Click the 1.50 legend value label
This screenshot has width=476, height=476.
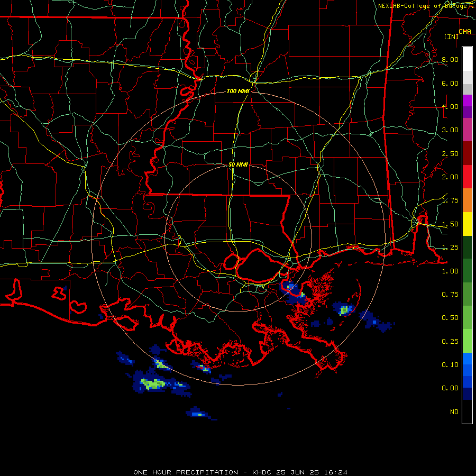[450, 224]
